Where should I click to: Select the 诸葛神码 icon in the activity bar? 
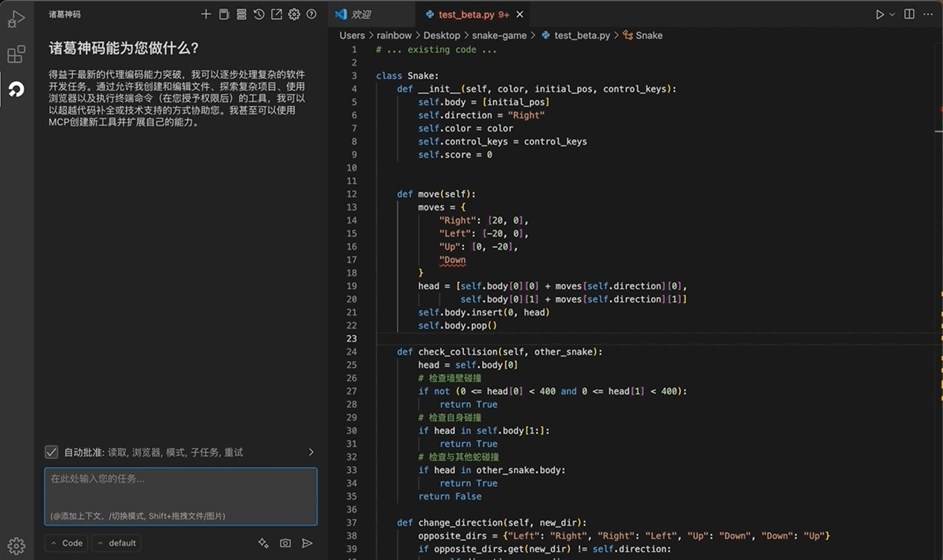coord(16,89)
